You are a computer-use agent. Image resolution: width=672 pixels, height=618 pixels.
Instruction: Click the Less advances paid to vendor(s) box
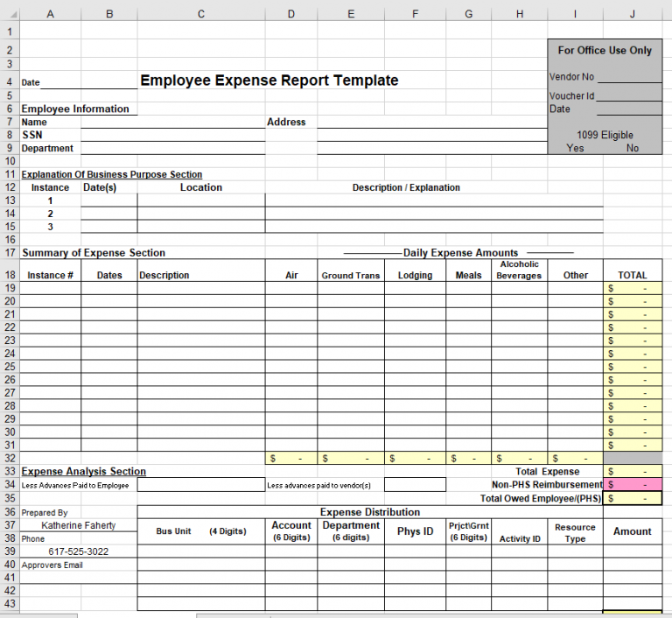coord(415,485)
